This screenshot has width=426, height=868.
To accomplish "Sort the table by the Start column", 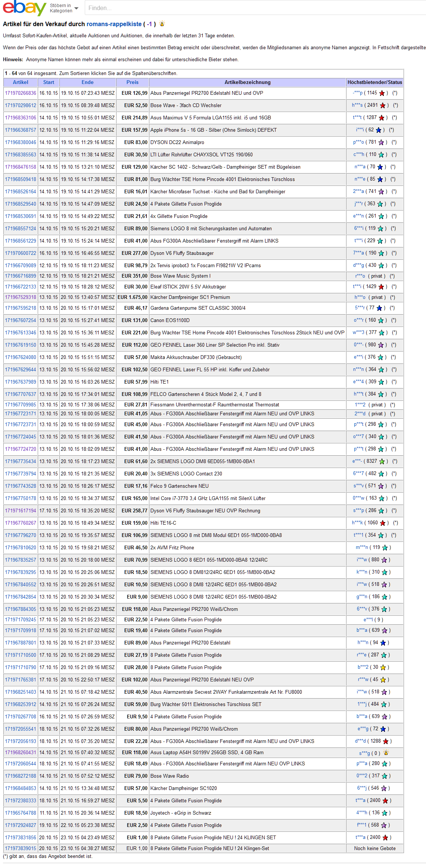I will 49,82.
